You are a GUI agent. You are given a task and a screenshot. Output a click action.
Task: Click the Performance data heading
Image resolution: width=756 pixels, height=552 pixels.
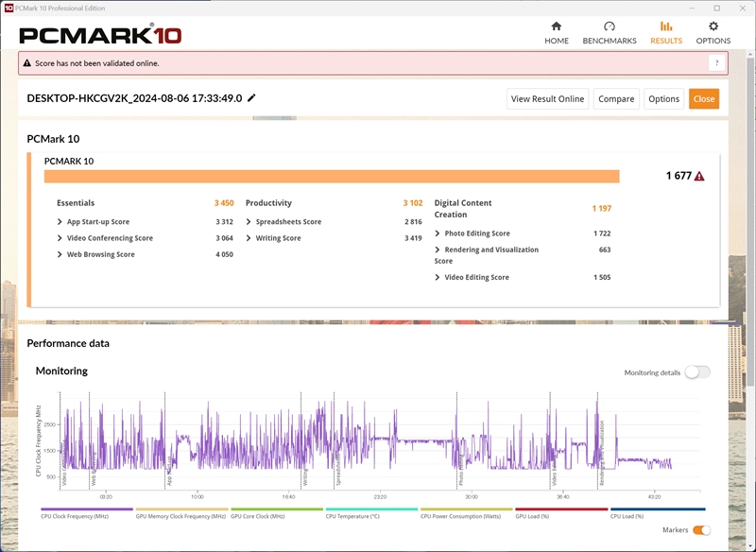68,343
